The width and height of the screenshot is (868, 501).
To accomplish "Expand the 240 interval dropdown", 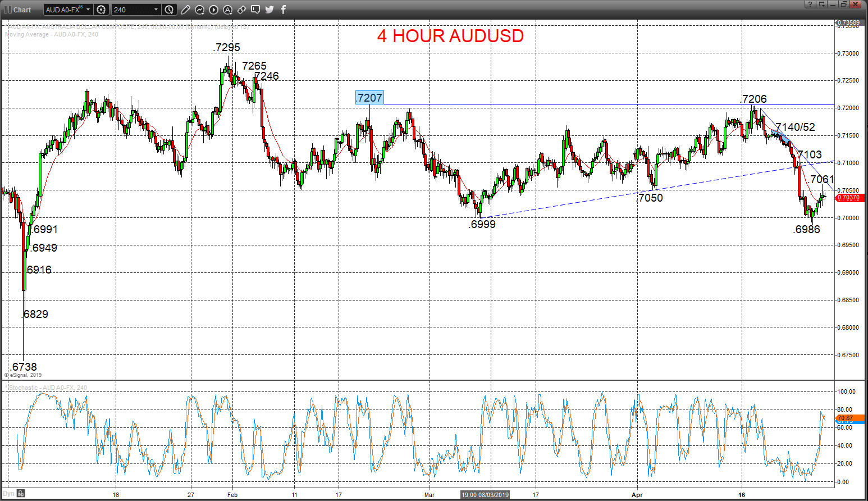I will pos(156,10).
